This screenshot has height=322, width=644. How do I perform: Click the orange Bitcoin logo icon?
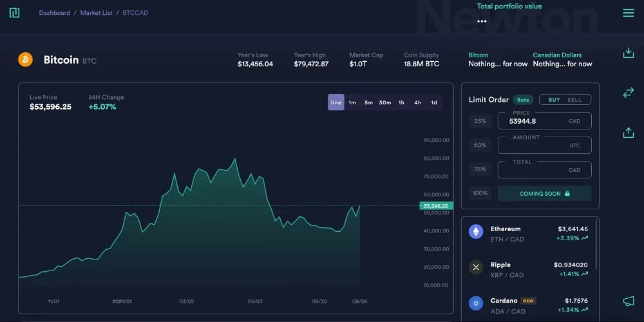point(26,59)
